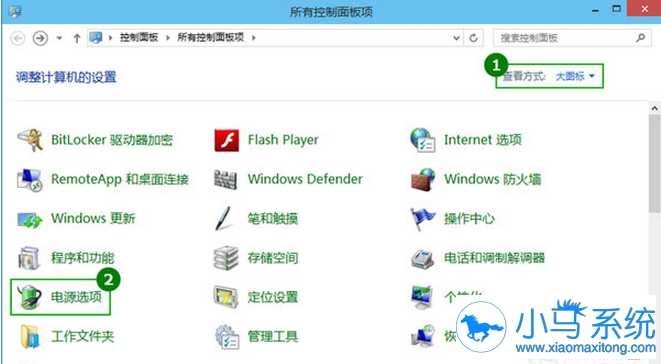Viewport: 661px width, 364px height.
Task: Click the vertical scrollbar thumb
Action: click(654, 163)
